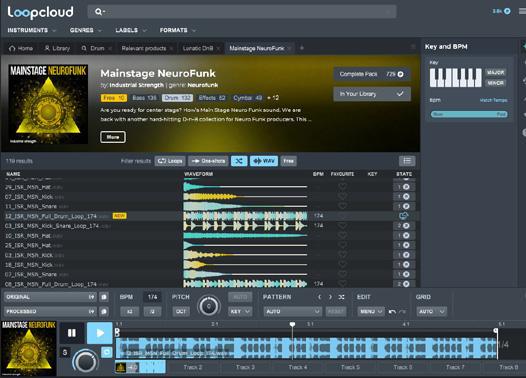Screen dimensions: 526x378
Task: Click the search magnifier icon
Action: [98, 12]
